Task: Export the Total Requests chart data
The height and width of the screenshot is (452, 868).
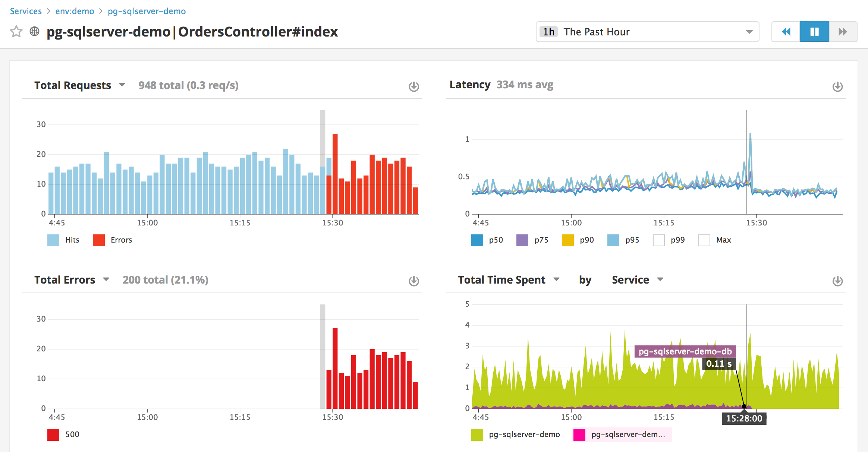Action: [x=413, y=86]
